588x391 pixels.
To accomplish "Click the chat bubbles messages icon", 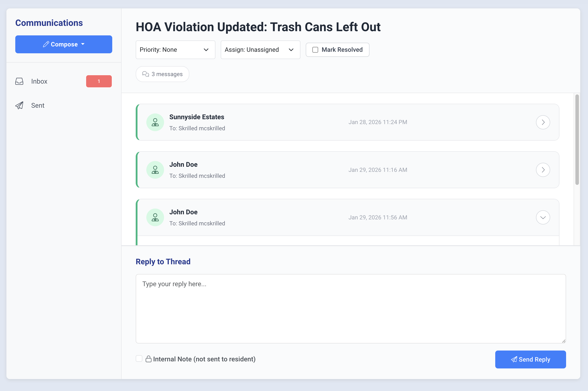I will 145,74.
